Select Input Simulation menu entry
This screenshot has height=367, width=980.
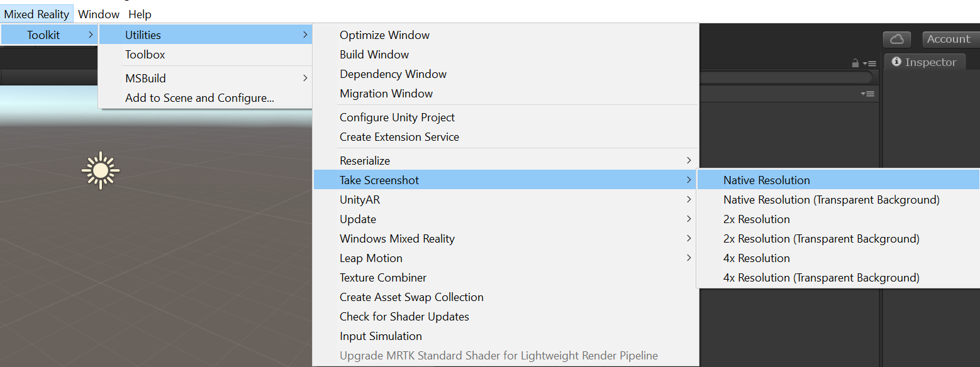(381, 336)
